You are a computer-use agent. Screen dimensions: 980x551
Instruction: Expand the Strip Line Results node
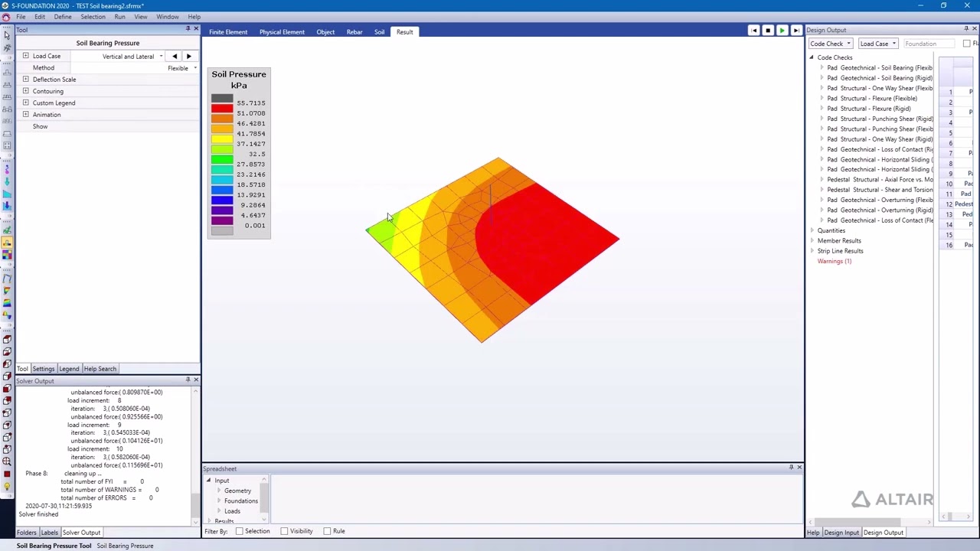(x=812, y=251)
